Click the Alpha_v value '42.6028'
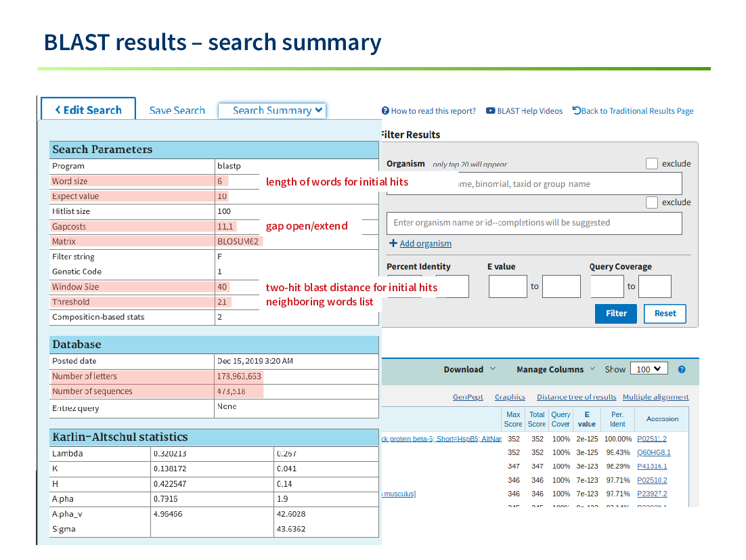This screenshot has width=746, height=560. tap(291, 514)
